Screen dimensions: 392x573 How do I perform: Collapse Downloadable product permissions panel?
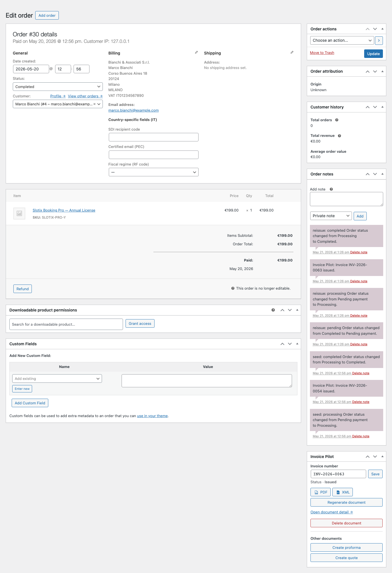pos(297,310)
